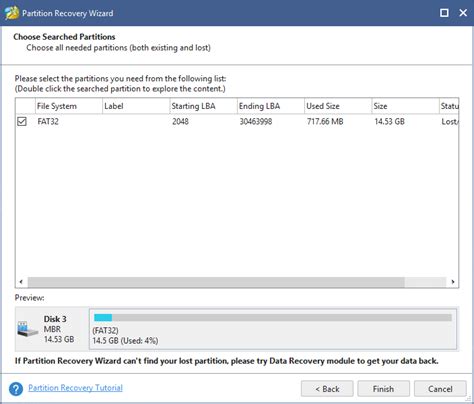Click the Partition Recovery Wizard app icon
Viewport: 474px width, 404px height.
click(12, 13)
